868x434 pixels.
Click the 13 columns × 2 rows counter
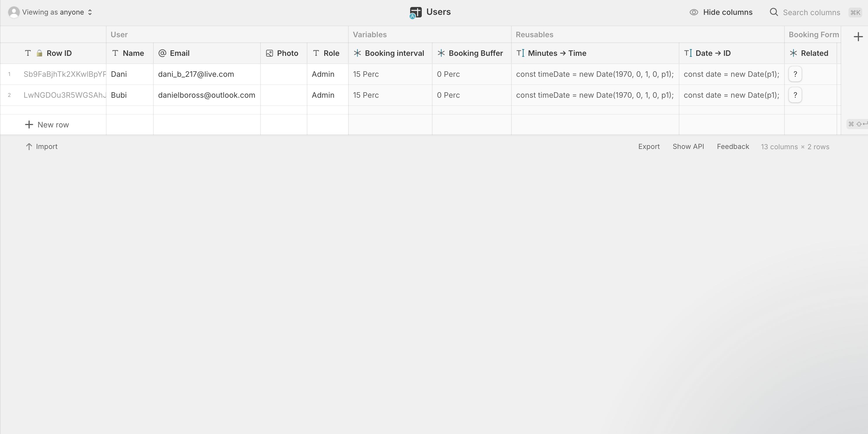[x=795, y=147]
